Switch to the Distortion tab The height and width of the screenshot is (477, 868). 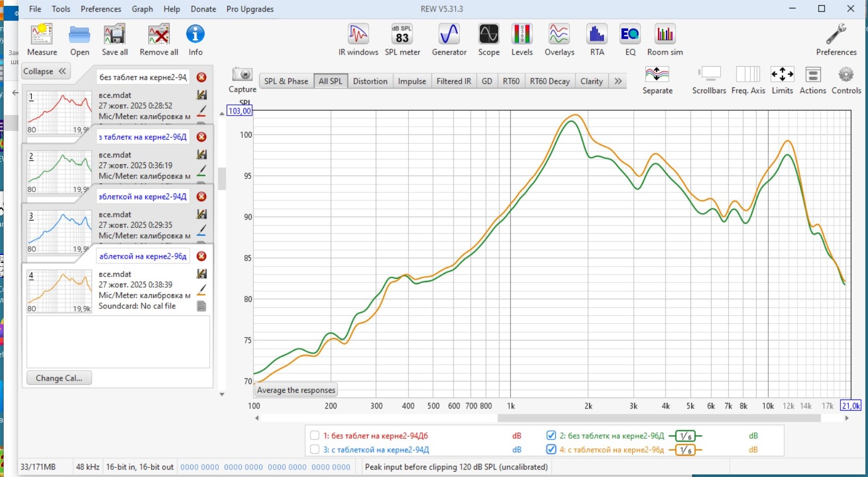pyautogui.click(x=370, y=81)
